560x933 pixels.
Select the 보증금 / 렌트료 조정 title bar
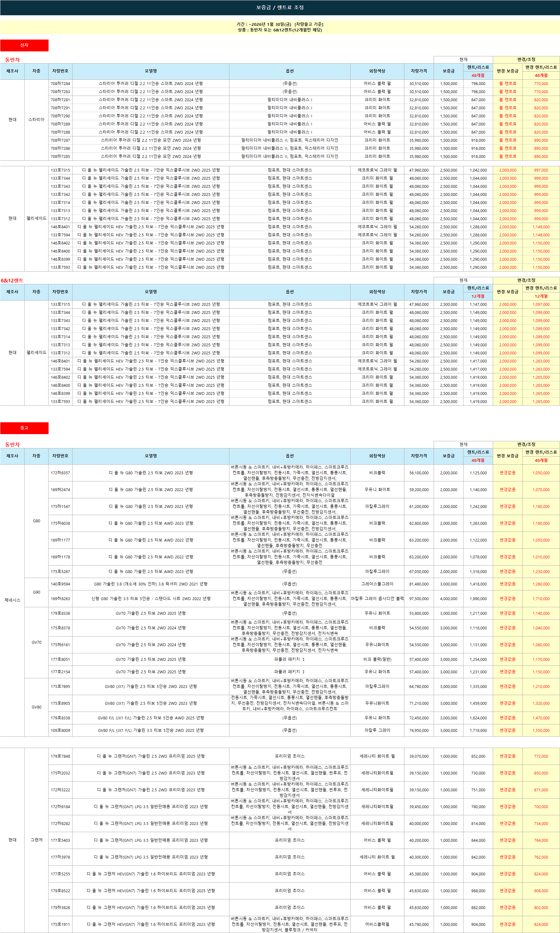(x=280, y=7)
